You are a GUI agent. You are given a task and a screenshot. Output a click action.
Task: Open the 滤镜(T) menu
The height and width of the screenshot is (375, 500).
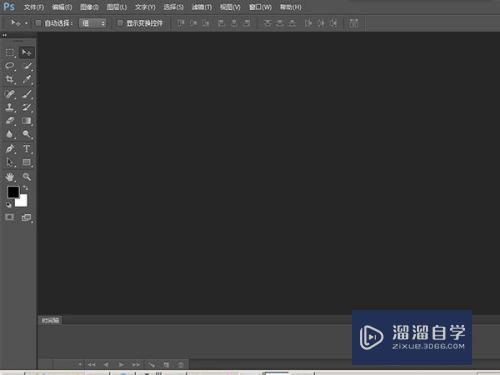(x=202, y=7)
